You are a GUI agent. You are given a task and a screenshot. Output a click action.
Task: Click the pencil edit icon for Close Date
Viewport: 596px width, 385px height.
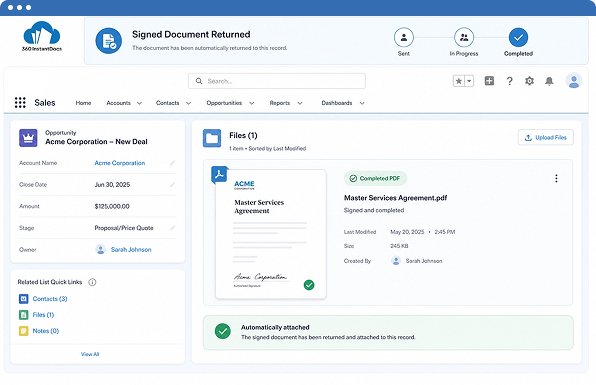click(172, 185)
